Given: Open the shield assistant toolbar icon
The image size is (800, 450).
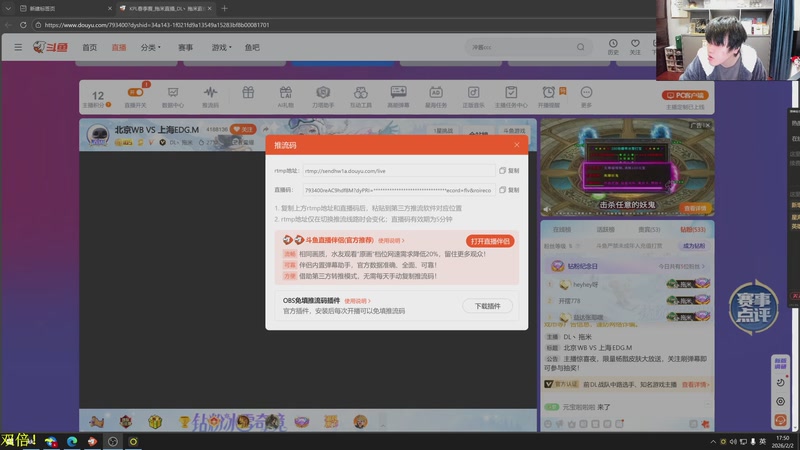Looking at the screenshot, I should 323,92.
